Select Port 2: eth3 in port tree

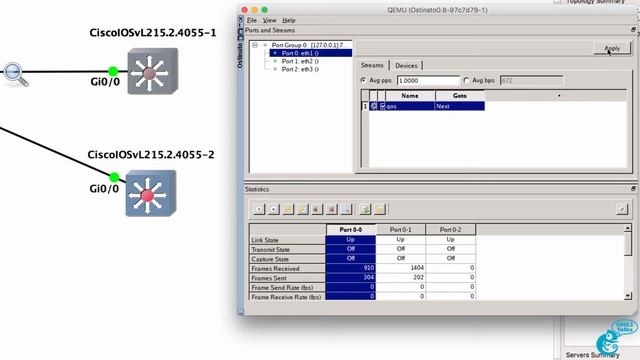(300, 69)
